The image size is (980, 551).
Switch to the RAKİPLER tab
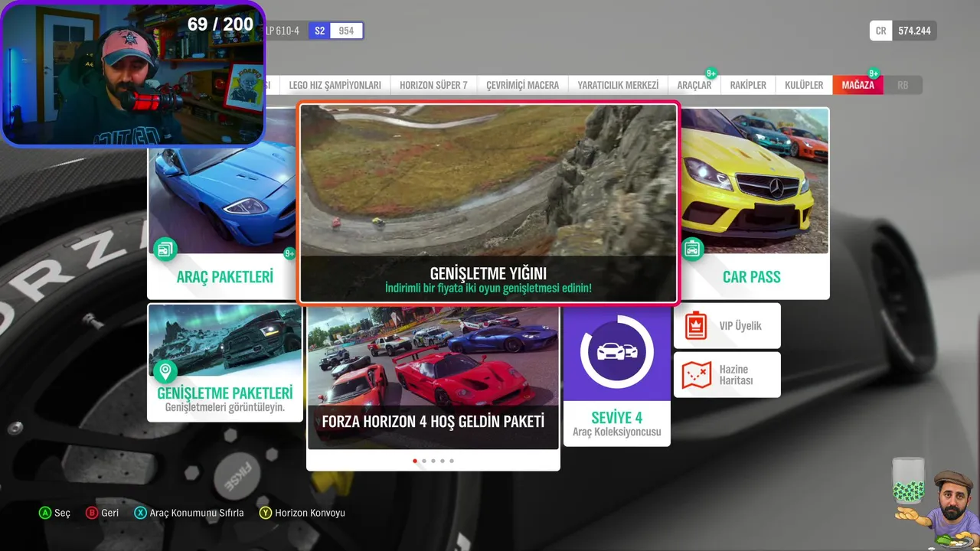[748, 85]
